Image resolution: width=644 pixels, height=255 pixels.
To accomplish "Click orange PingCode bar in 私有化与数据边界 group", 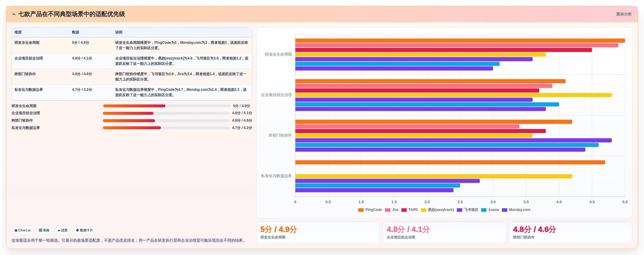I will click(450, 162).
